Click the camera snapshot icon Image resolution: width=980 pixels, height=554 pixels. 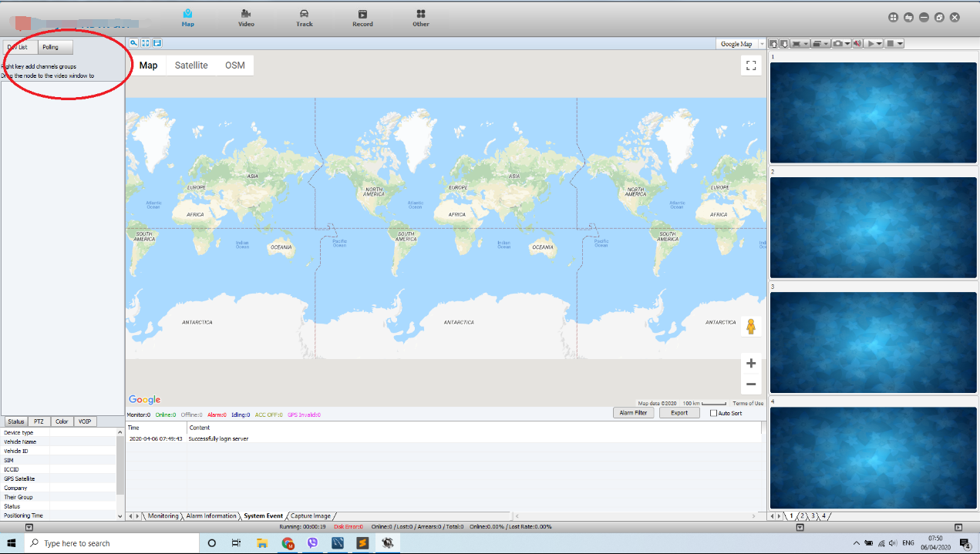pos(837,44)
